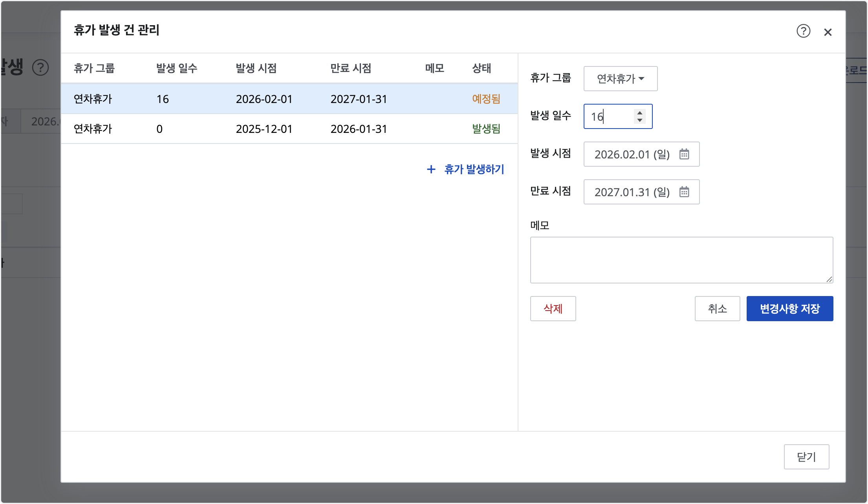Decrease 발생 일수 with down stepper arrow
The height and width of the screenshot is (504, 868).
[640, 120]
